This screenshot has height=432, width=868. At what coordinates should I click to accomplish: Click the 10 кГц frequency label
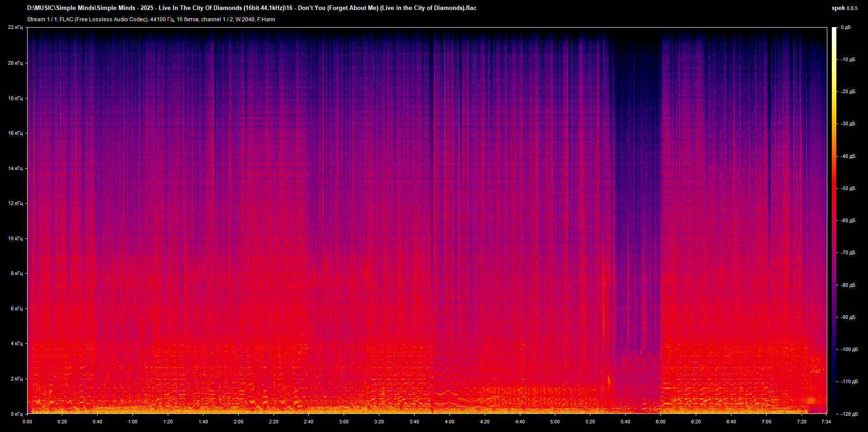pyautogui.click(x=16, y=238)
